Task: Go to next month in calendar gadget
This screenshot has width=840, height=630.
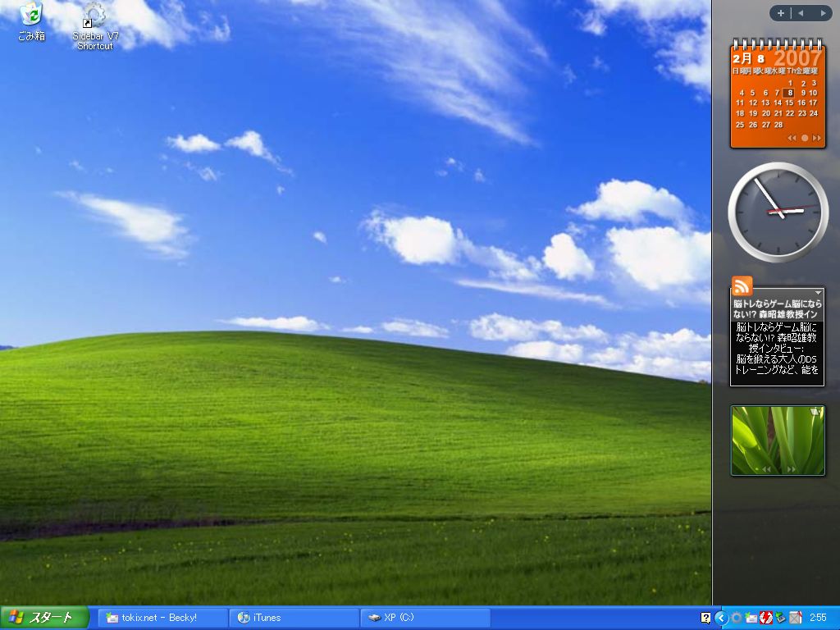Action: (816, 138)
